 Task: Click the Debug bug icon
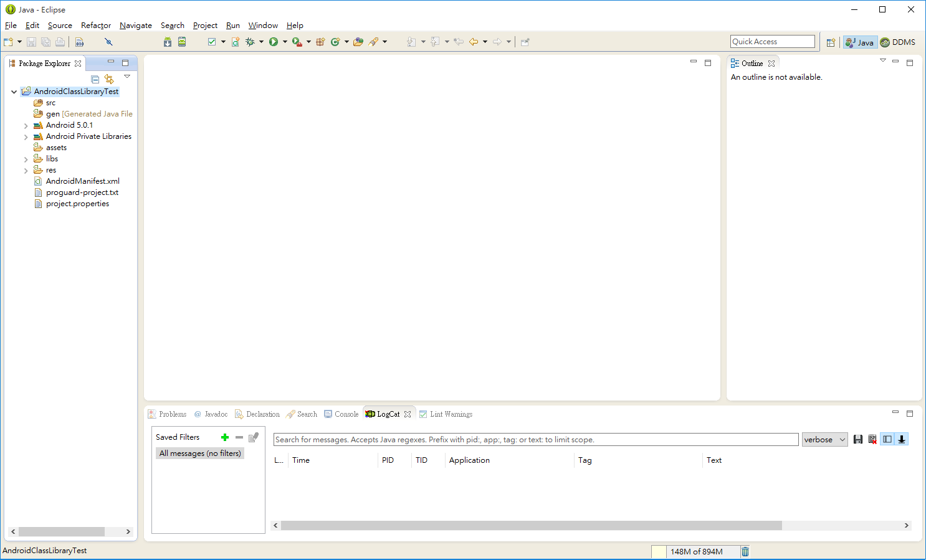pos(250,42)
